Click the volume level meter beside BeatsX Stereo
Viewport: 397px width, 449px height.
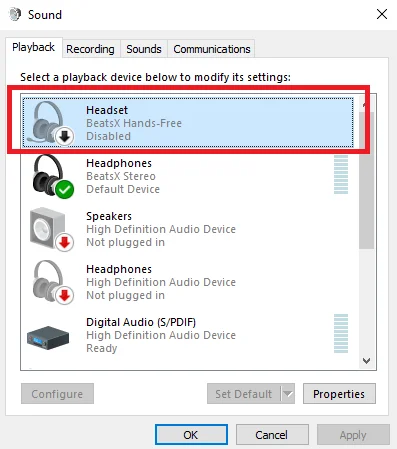pyautogui.click(x=341, y=174)
